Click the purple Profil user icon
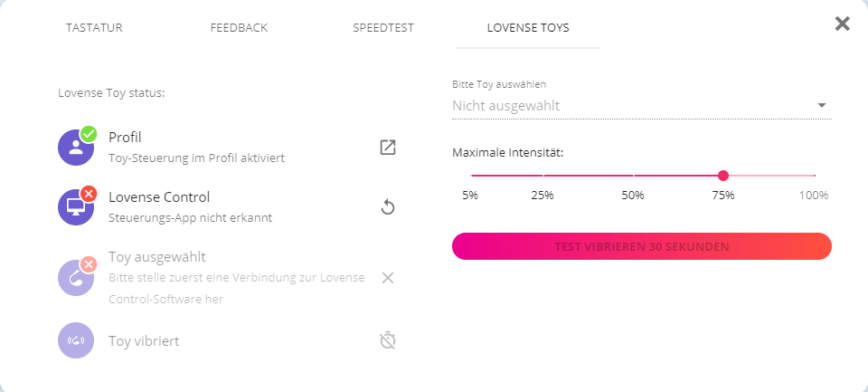 click(x=76, y=148)
